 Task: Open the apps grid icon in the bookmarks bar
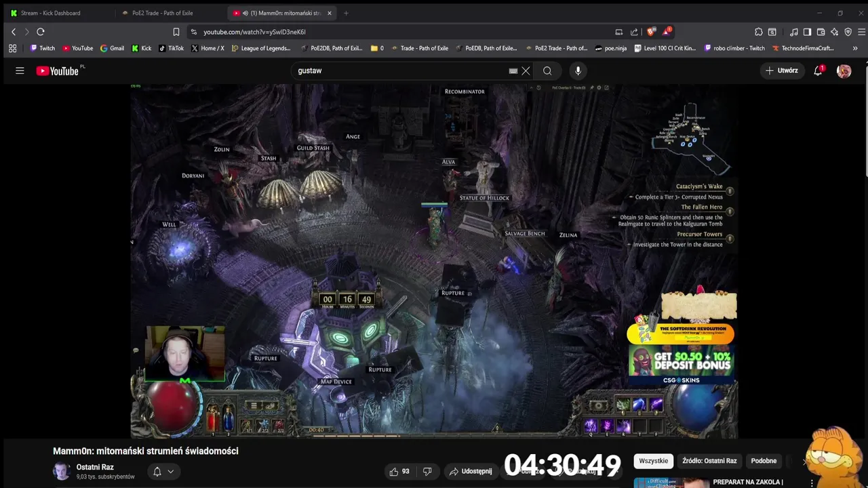[x=12, y=48]
